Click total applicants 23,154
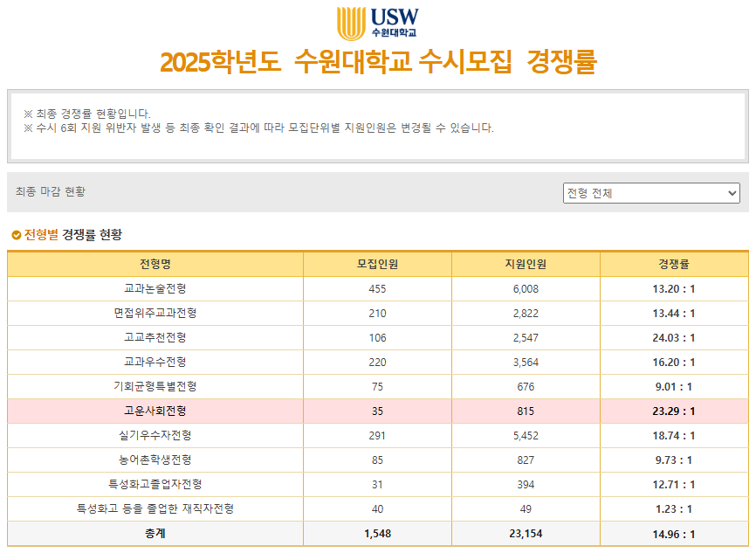The width and height of the screenshot is (756, 553). pos(526,534)
